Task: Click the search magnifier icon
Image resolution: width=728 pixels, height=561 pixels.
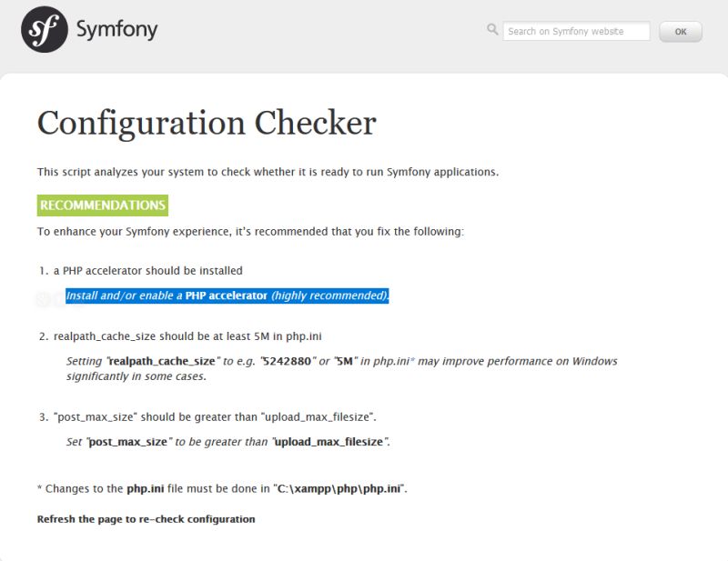Action: pyautogui.click(x=492, y=30)
